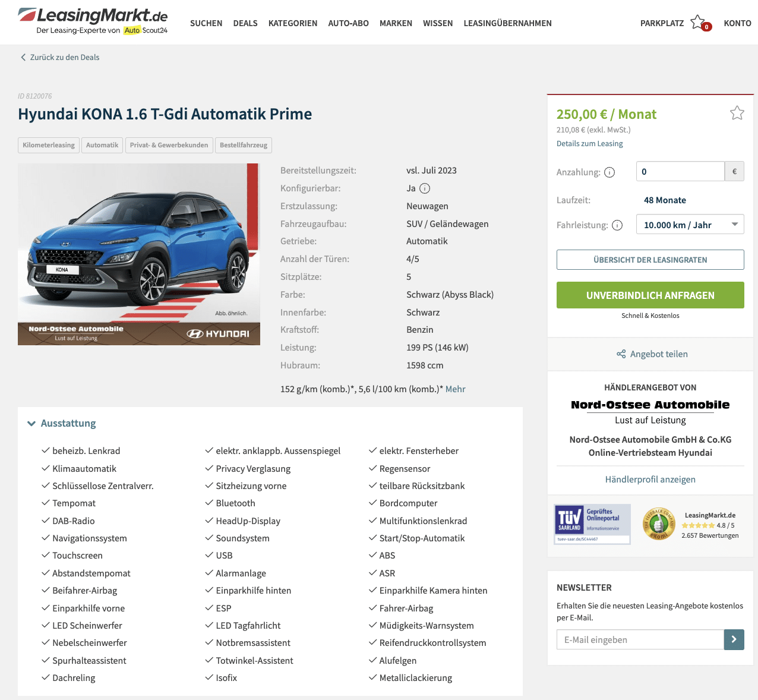758x700 pixels.
Task: Click the Müdigkeits-Warnsystem equipment item
Action: pyautogui.click(x=427, y=626)
